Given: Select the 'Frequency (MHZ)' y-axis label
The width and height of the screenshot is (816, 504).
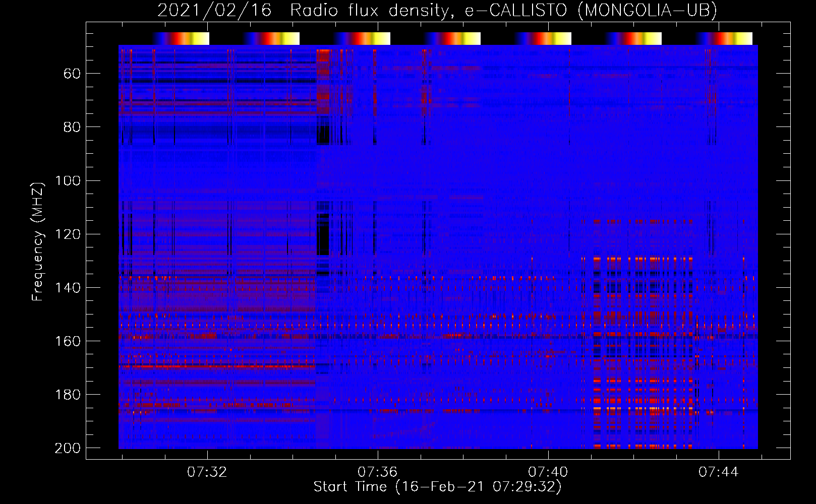Looking at the screenshot, I should [38, 241].
